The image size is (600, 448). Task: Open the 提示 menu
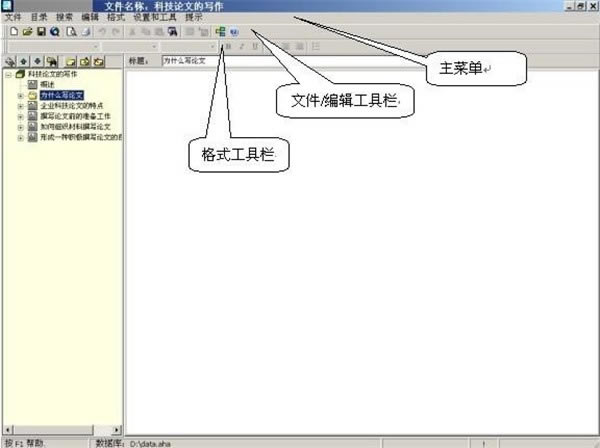(194, 17)
